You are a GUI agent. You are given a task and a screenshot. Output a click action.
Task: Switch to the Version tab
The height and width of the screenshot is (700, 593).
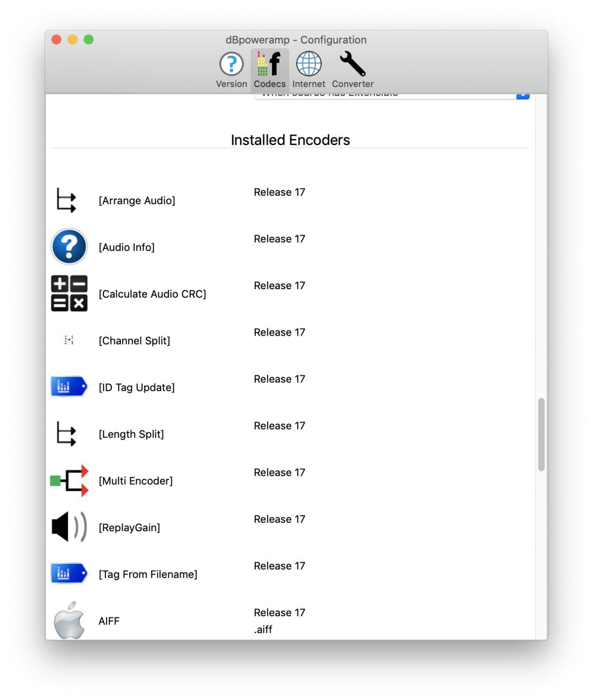231,70
